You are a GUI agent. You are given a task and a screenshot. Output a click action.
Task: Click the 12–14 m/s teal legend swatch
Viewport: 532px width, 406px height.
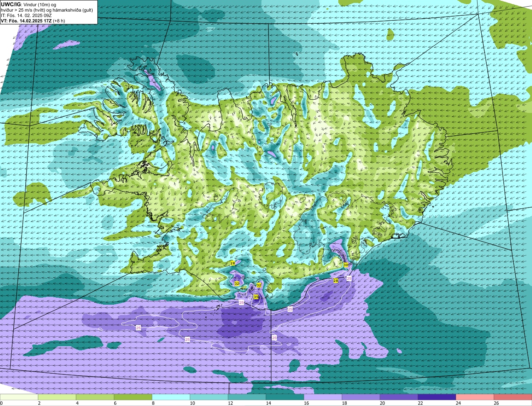[247, 397]
